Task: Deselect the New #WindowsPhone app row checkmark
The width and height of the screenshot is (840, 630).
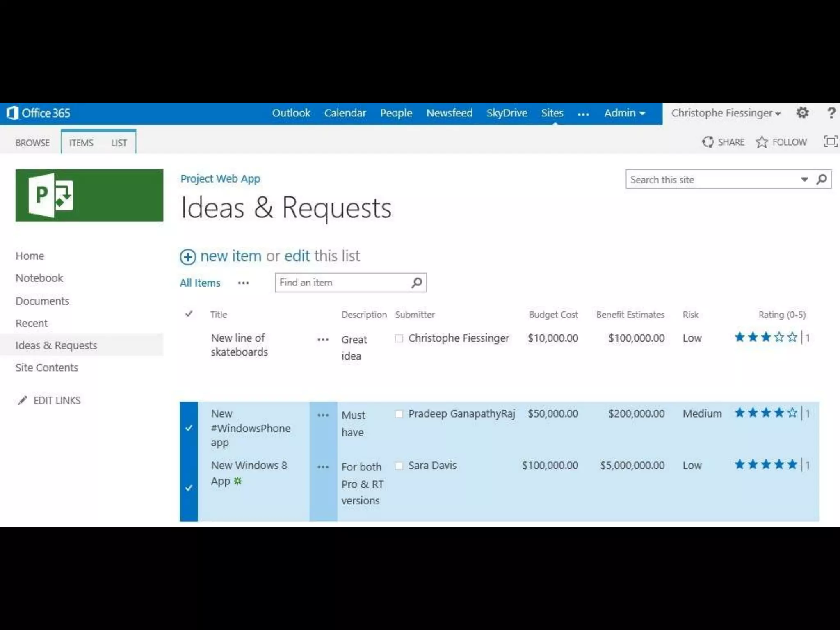Action: point(189,428)
